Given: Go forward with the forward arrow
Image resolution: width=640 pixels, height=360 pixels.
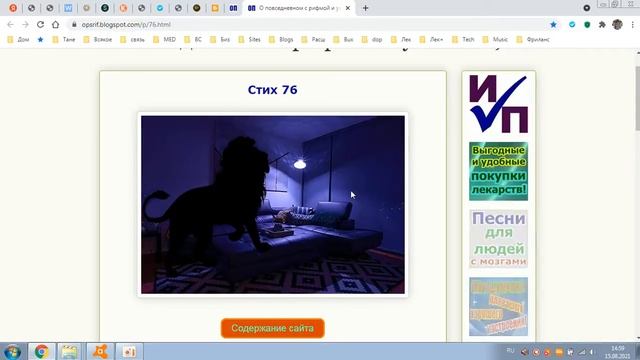Looking at the screenshot, I should [25, 24].
